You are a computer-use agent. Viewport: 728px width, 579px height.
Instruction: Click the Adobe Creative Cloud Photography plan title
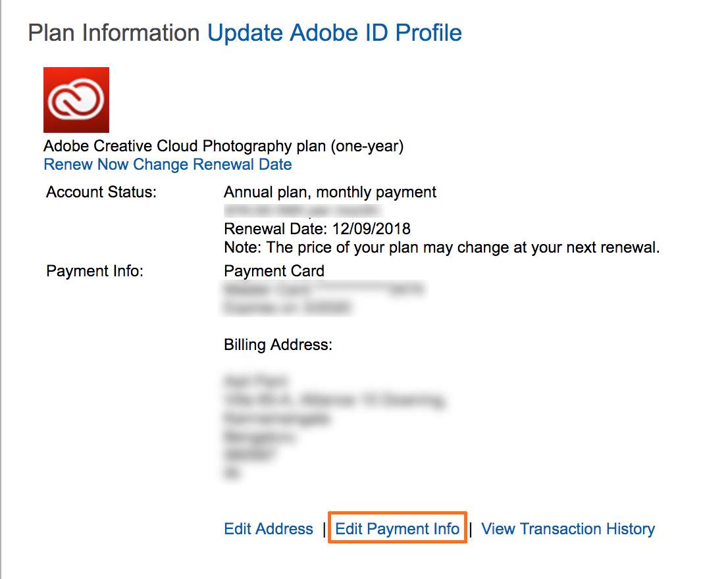(x=223, y=146)
